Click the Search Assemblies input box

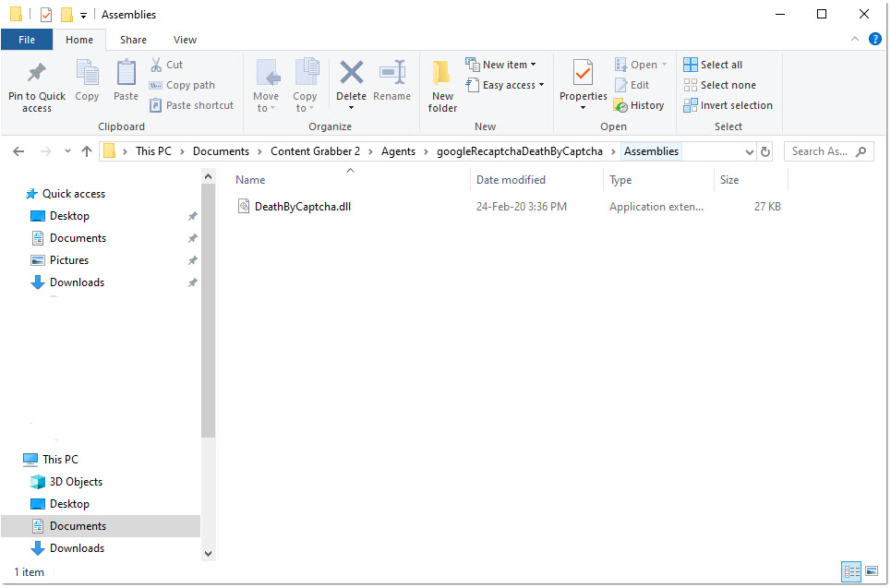(x=820, y=151)
